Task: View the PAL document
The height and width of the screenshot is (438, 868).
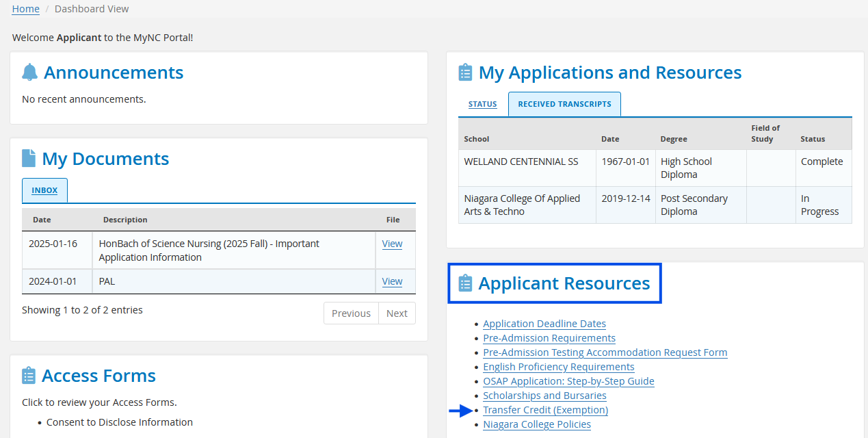Action: click(392, 281)
